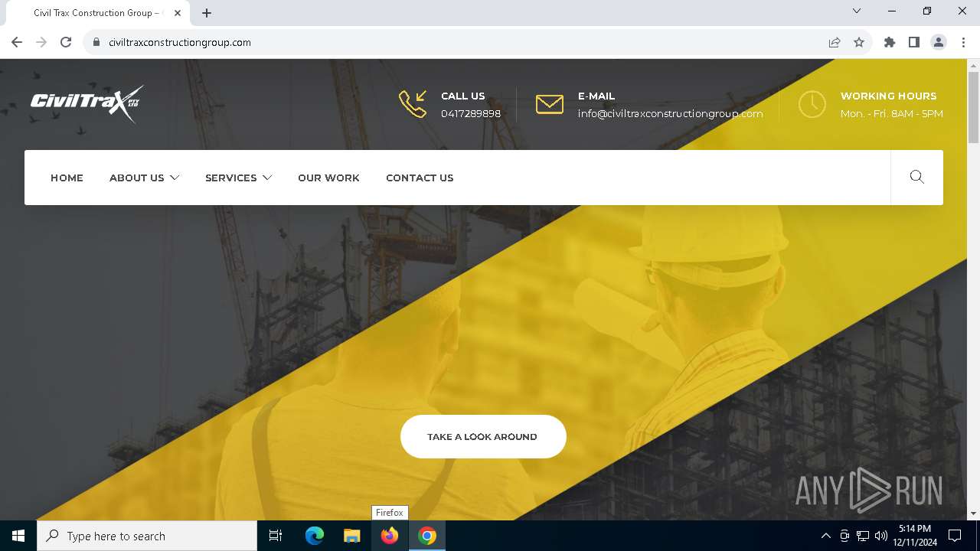980x551 pixels.
Task: Click the TAKE A LOOK AROUND button
Action: tap(483, 436)
